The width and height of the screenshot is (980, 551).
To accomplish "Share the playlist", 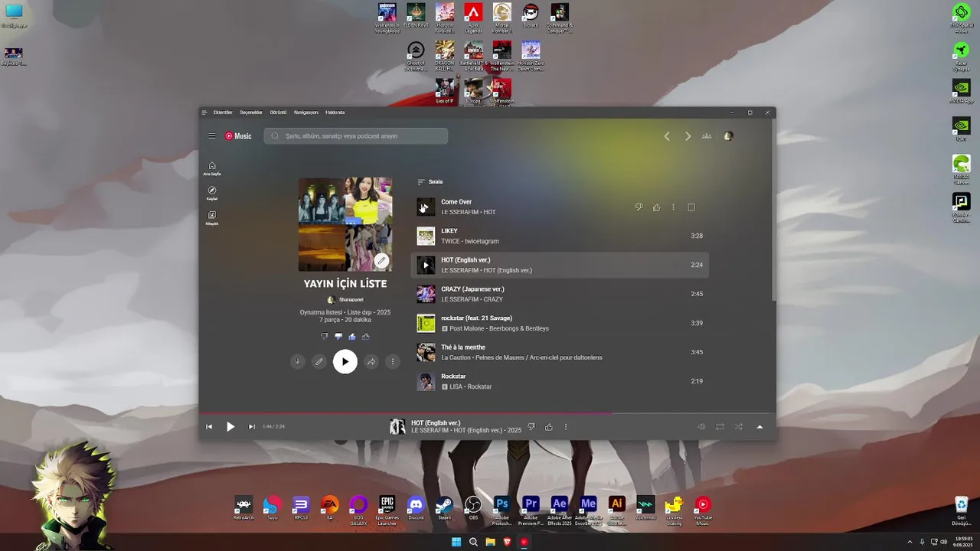I will (x=371, y=362).
